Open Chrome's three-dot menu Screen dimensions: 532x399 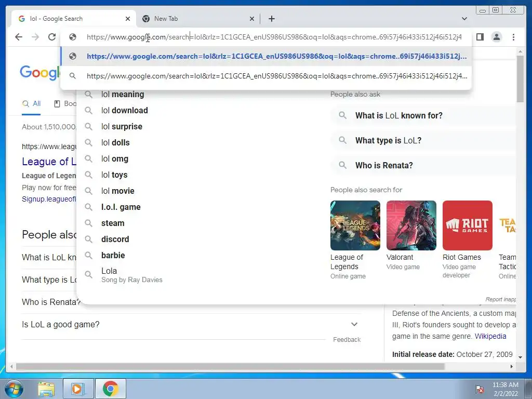(513, 37)
